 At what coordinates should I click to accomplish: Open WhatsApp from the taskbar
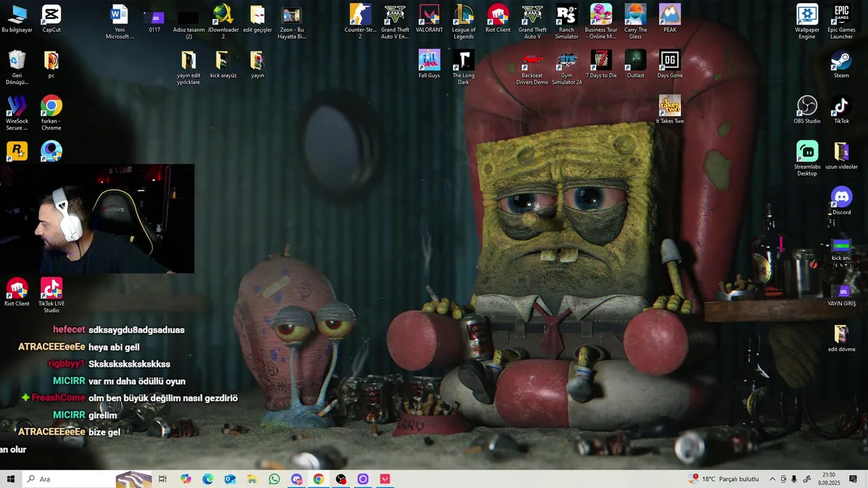point(274,479)
